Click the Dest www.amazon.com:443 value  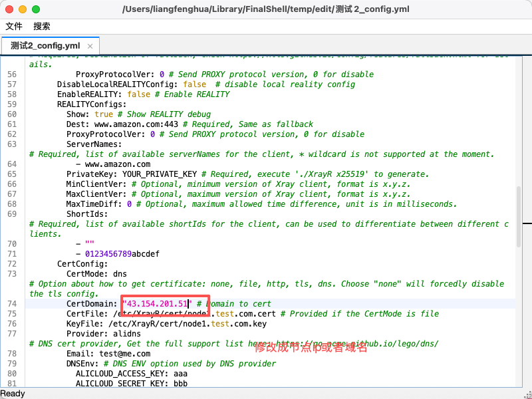click(136, 124)
